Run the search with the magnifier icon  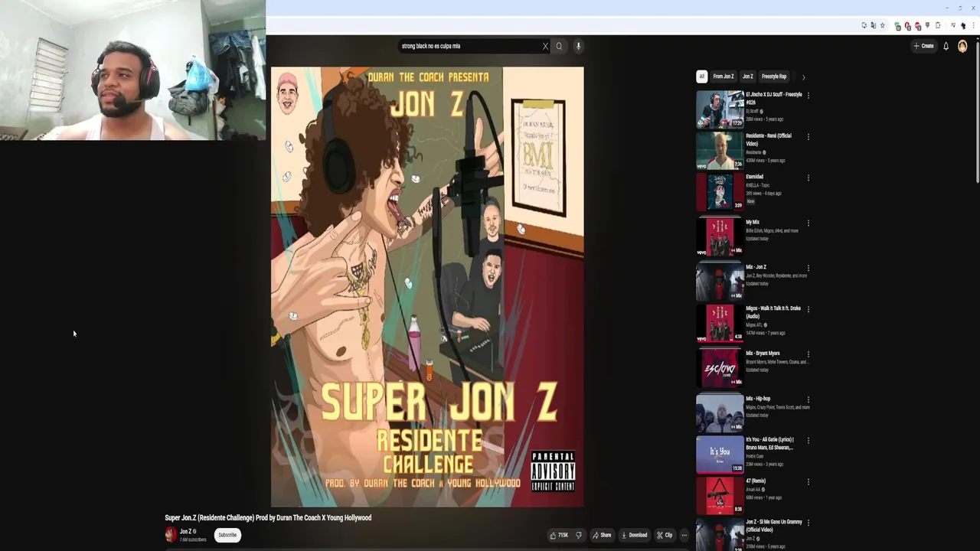(559, 46)
